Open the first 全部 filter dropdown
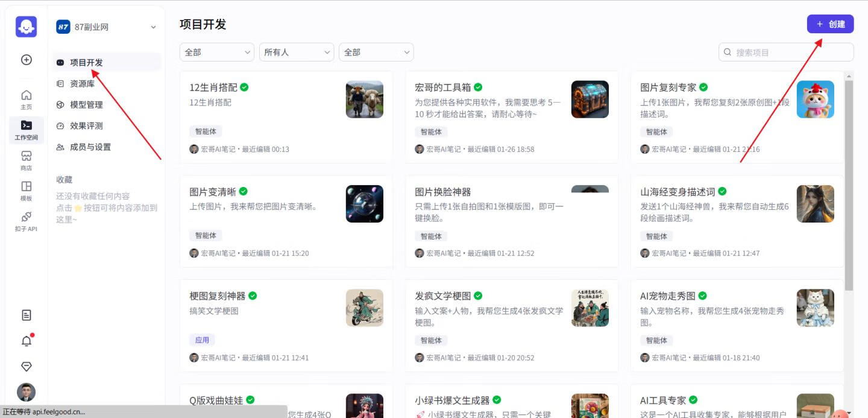 216,52
